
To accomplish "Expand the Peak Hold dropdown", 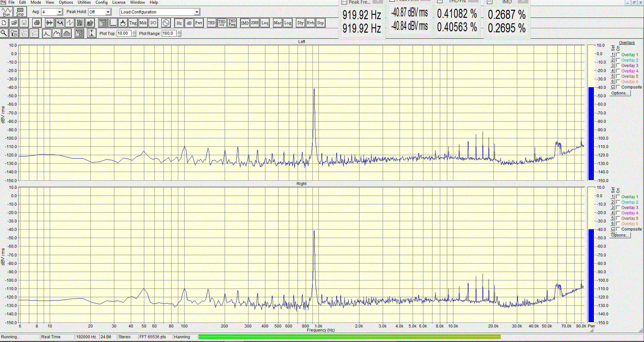I will [x=108, y=12].
